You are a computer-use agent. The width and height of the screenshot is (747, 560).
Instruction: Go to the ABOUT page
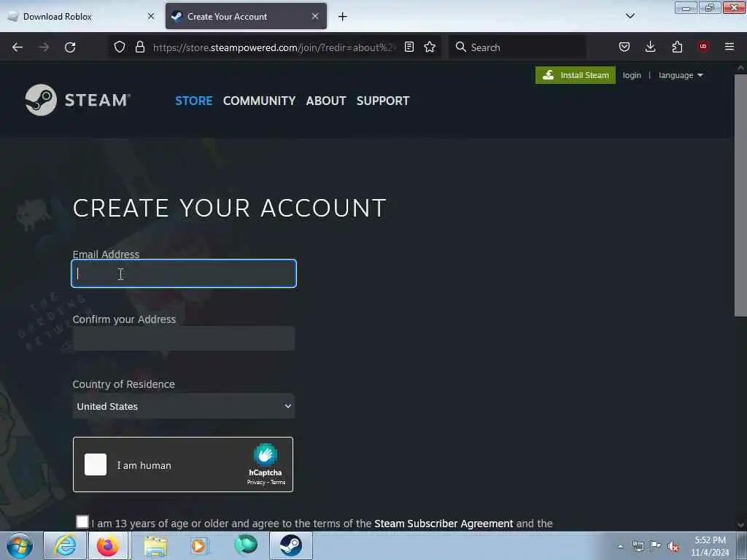[x=326, y=101]
